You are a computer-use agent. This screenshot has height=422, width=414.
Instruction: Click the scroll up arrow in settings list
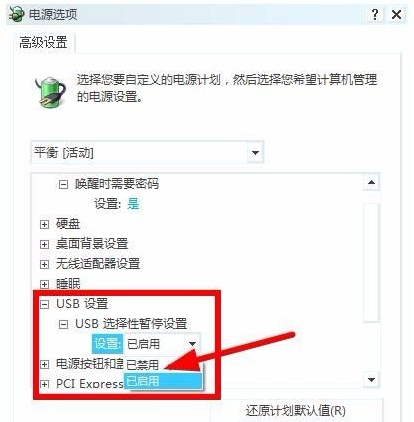tap(371, 182)
